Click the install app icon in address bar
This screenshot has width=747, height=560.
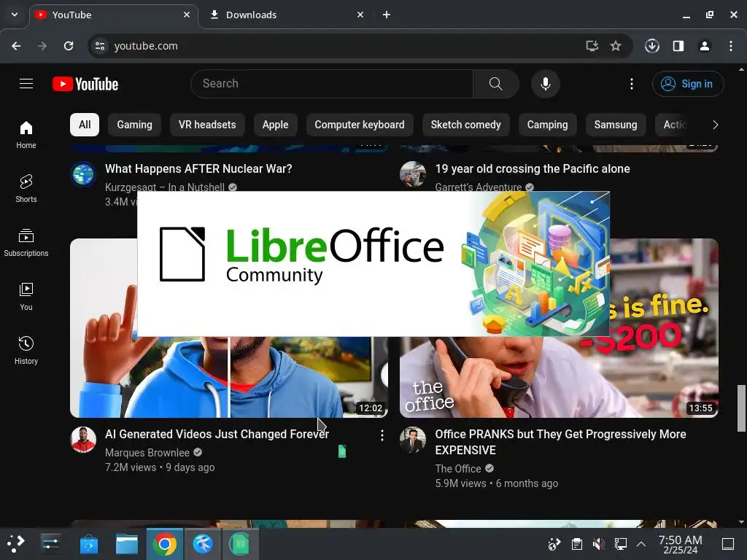pyautogui.click(x=592, y=46)
